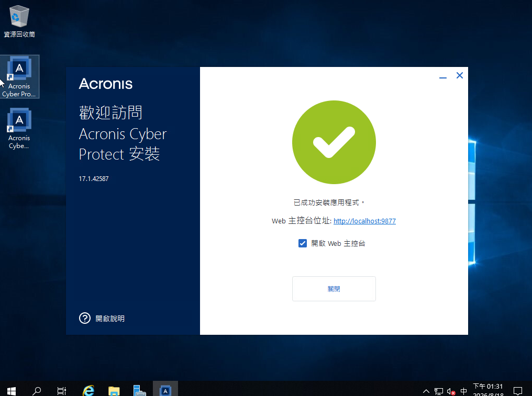Open the network tray icon

tap(439, 391)
